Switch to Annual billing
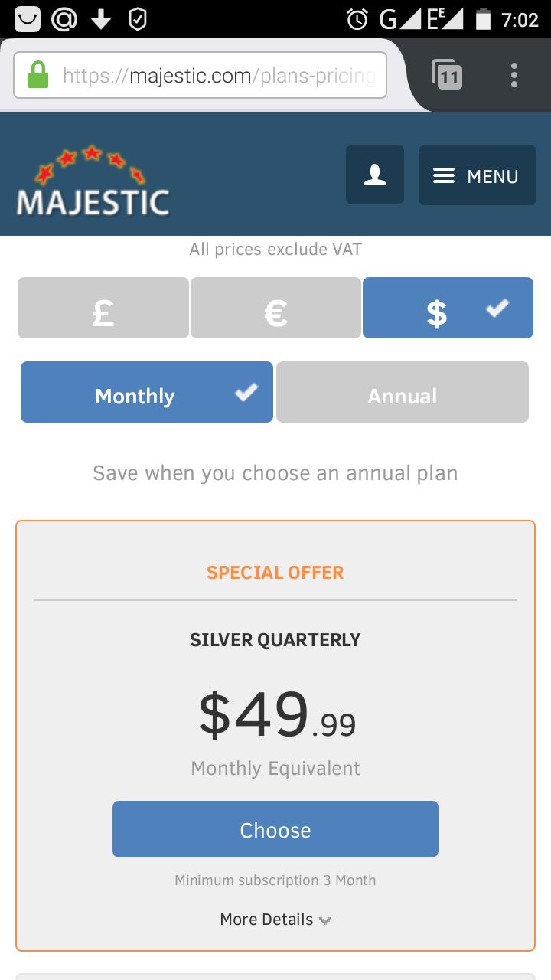Viewport: 551px width, 980px height. click(x=403, y=392)
